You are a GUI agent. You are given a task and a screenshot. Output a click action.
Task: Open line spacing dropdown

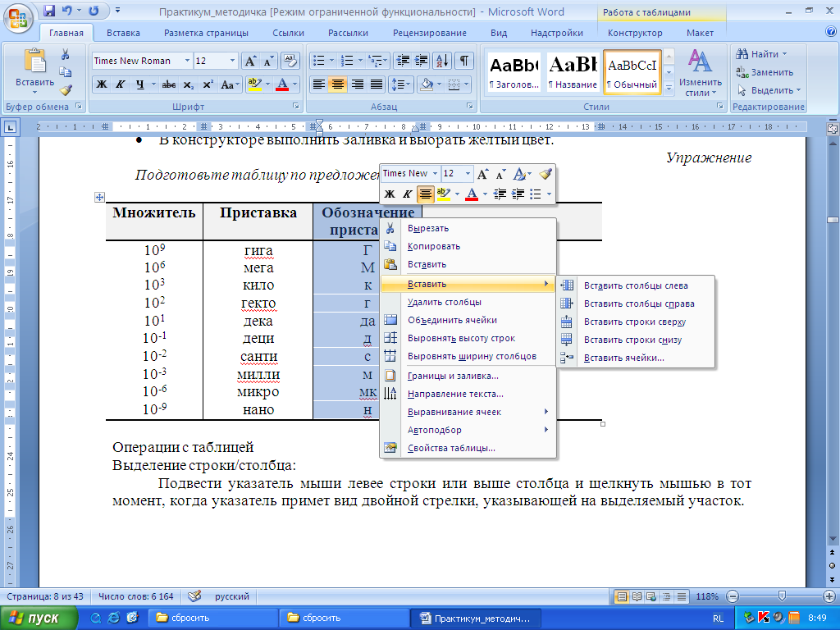[x=399, y=84]
